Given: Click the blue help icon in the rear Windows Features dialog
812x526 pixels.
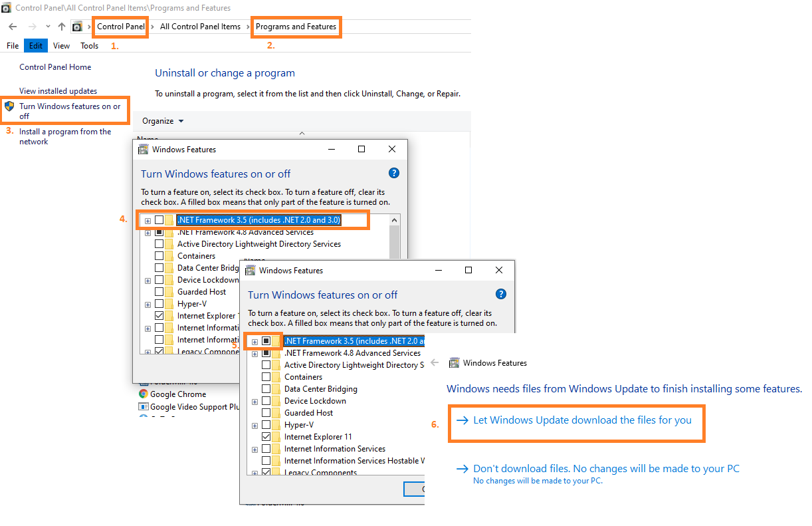Looking at the screenshot, I should pyautogui.click(x=393, y=173).
